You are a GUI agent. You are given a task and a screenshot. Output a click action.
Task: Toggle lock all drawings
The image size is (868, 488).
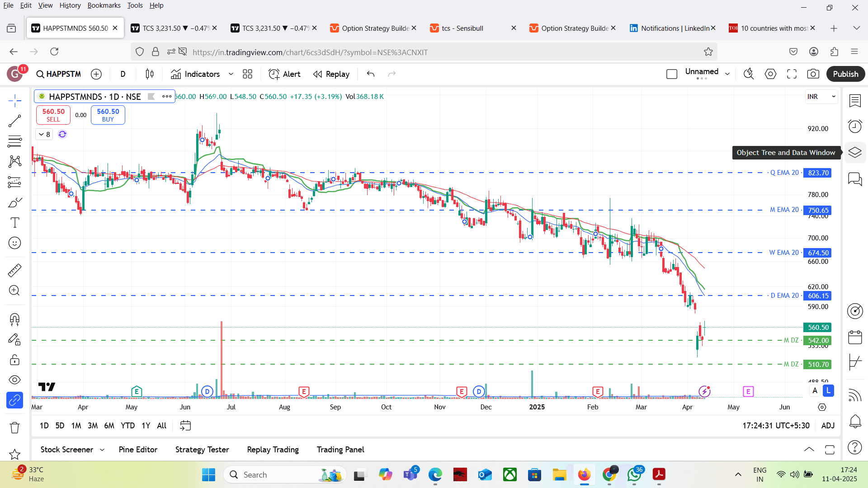(14, 360)
